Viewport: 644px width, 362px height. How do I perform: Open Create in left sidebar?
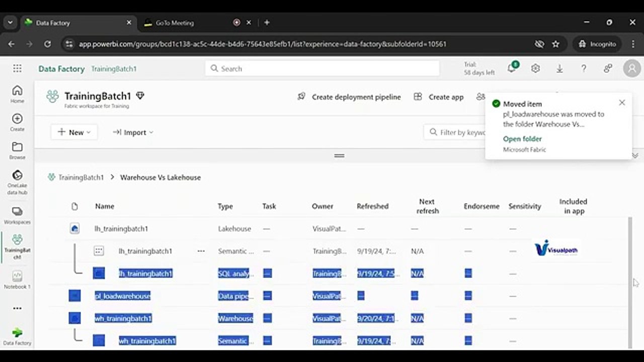point(17,122)
